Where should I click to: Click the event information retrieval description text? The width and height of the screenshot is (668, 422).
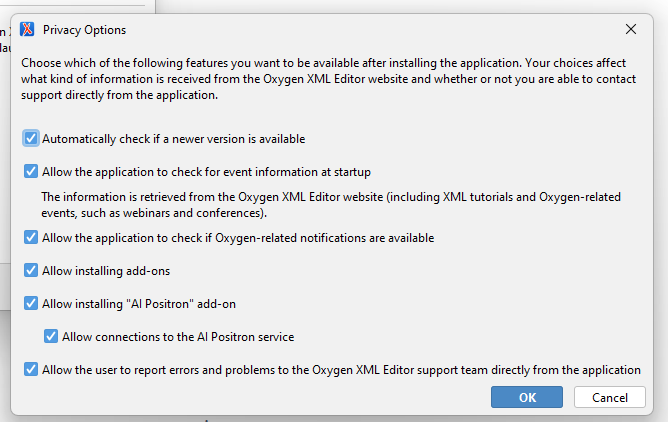tap(330, 205)
